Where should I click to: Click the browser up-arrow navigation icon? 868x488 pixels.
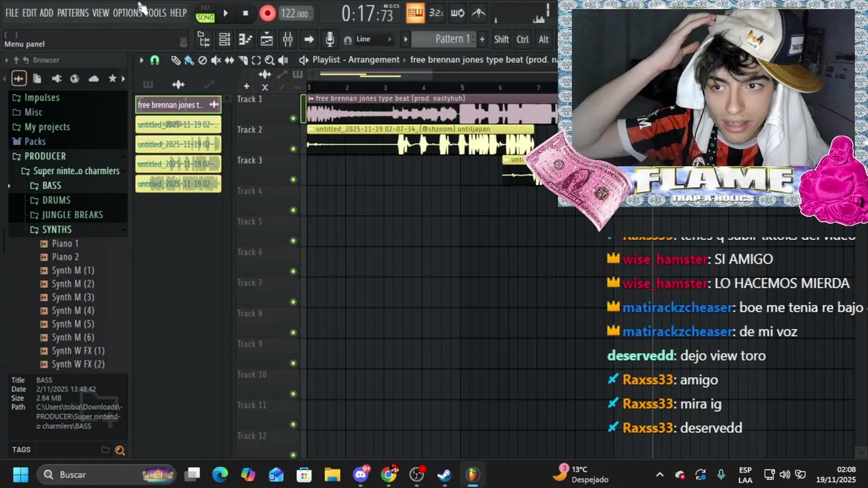(x=16, y=60)
